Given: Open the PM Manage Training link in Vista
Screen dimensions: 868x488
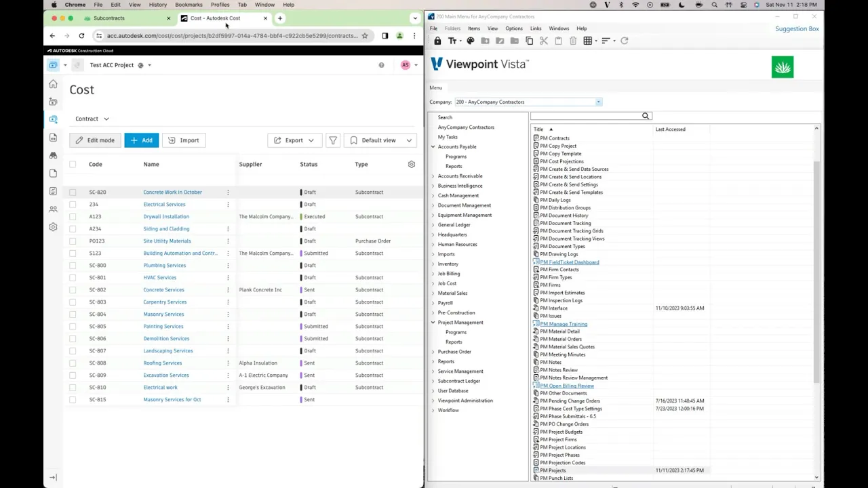Looking at the screenshot, I should 564,324.
